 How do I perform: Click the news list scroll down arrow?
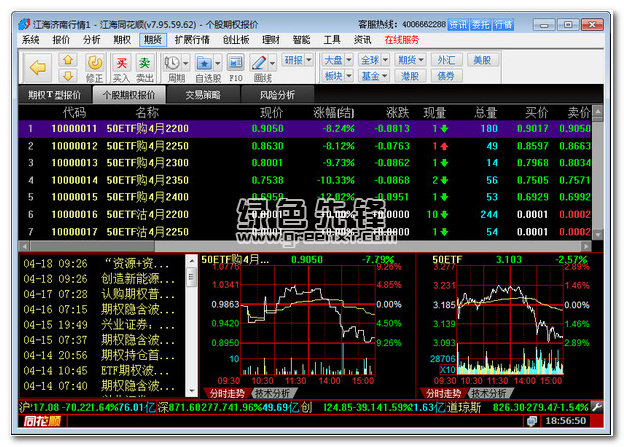[x=191, y=391]
